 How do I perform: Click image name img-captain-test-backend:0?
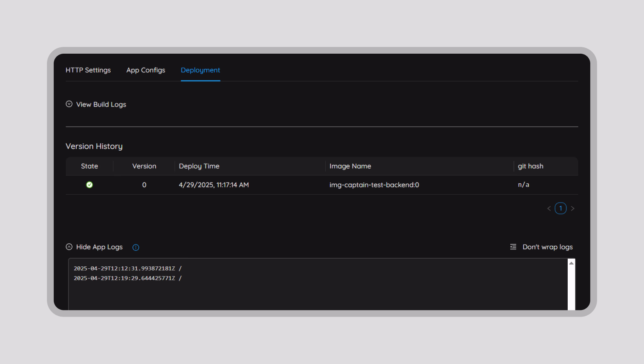[374, 185]
